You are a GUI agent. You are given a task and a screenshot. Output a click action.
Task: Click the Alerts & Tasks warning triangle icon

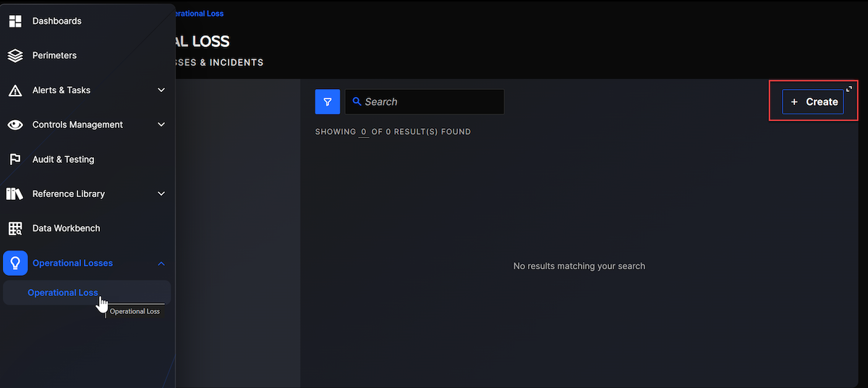[x=15, y=90]
